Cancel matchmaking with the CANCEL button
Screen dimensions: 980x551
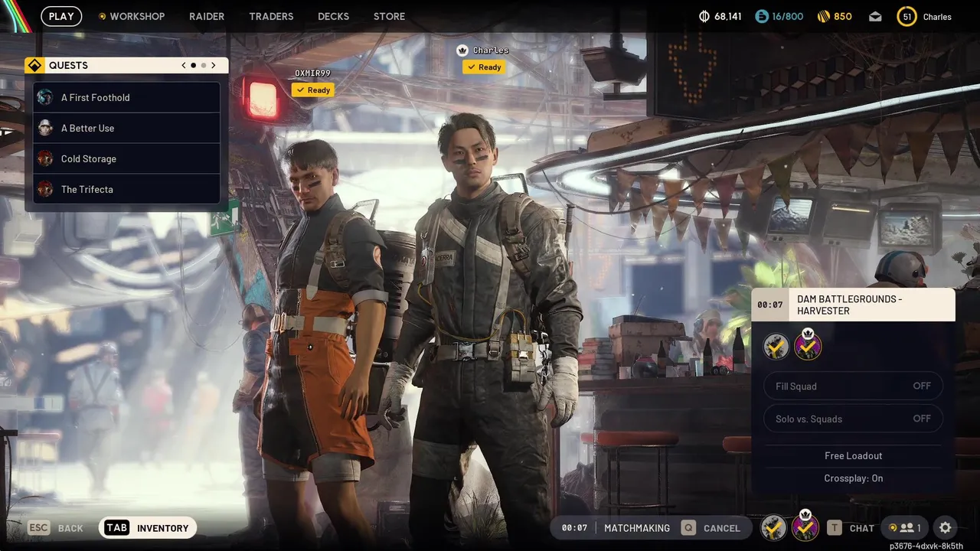[x=710, y=528]
